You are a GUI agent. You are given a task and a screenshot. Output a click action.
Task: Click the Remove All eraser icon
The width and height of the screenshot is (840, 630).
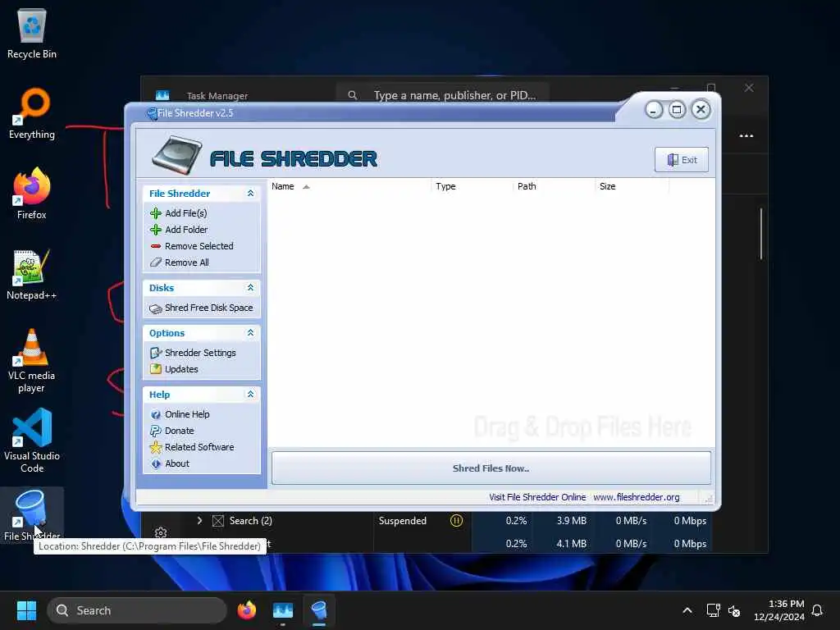pos(155,262)
